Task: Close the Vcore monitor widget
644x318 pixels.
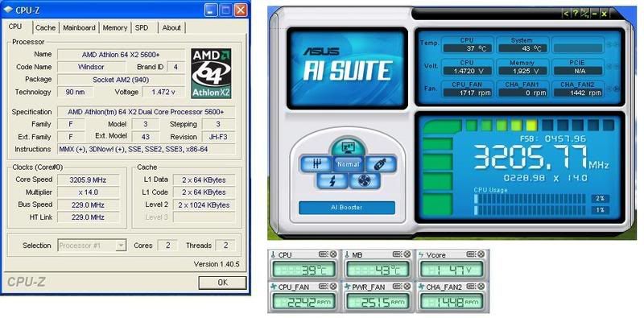Action: [481, 254]
